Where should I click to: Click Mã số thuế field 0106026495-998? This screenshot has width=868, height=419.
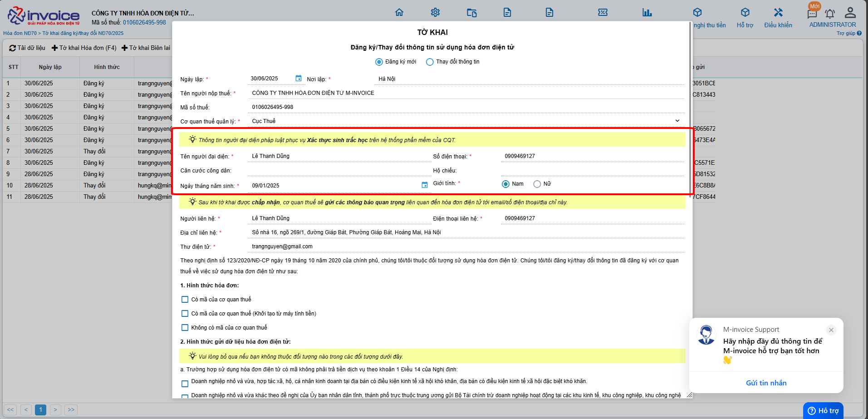(x=466, y=107)
